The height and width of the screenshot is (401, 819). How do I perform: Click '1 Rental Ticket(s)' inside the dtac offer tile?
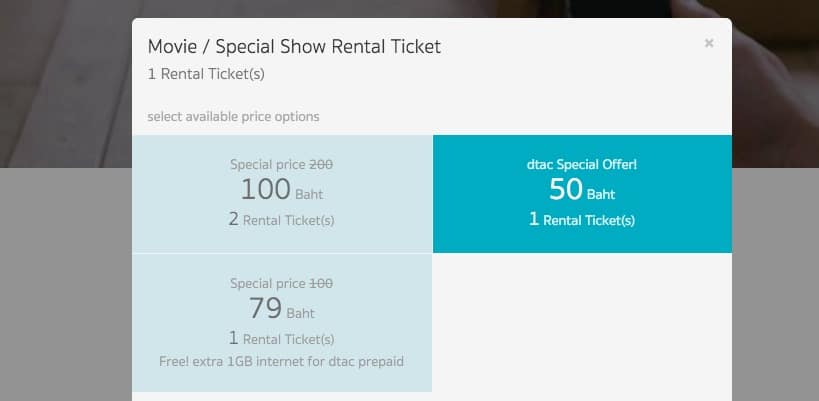coord(582,220)
